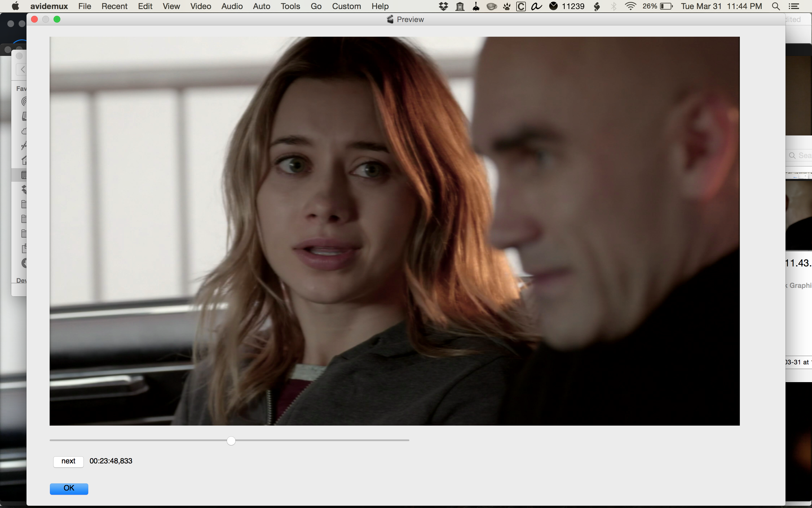The image size is (812, 508).
Task: Open the File menu
Action: pos(85,6)
